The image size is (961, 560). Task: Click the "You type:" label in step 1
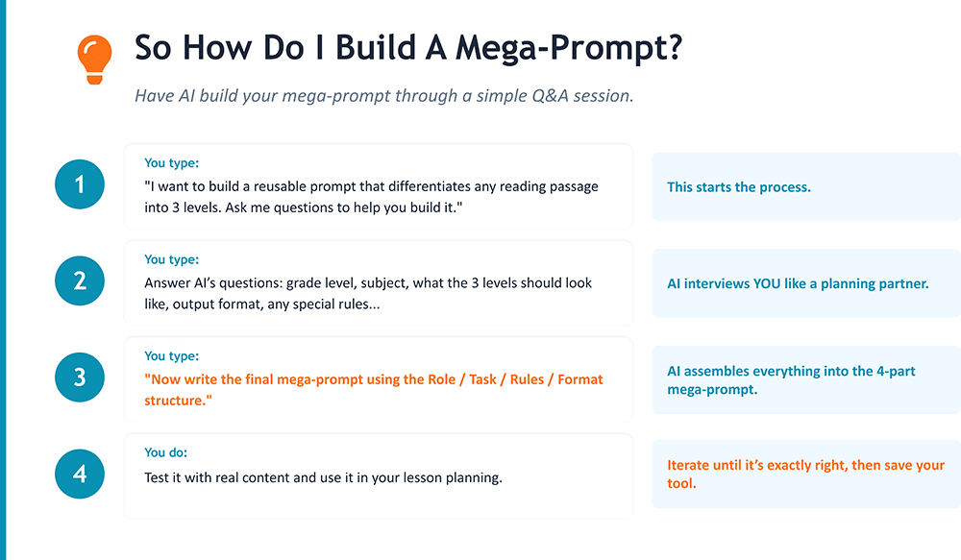point(172,163)
